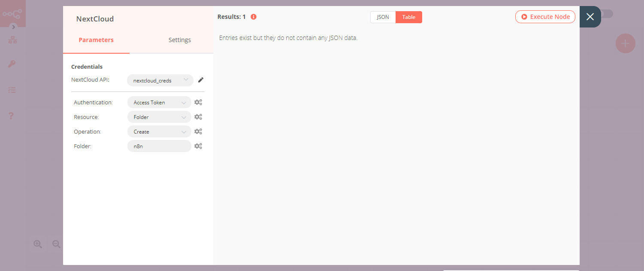Open the add node plus button
This screenshot has height=271, width=644.
point(625,43)
